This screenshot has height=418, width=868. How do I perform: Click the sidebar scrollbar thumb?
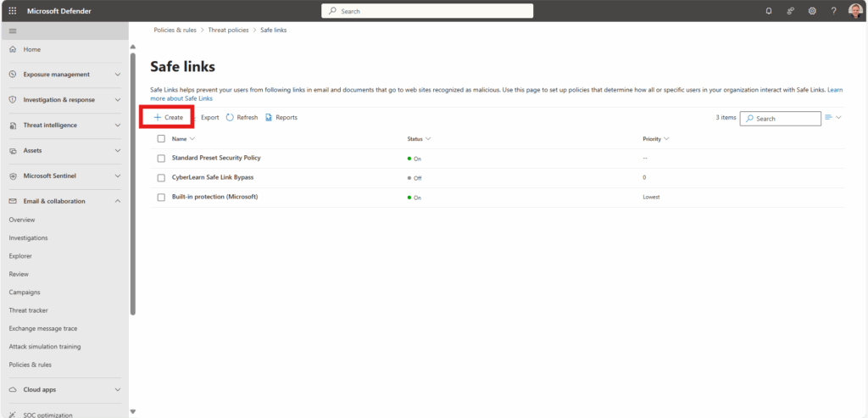click(132, 184)
